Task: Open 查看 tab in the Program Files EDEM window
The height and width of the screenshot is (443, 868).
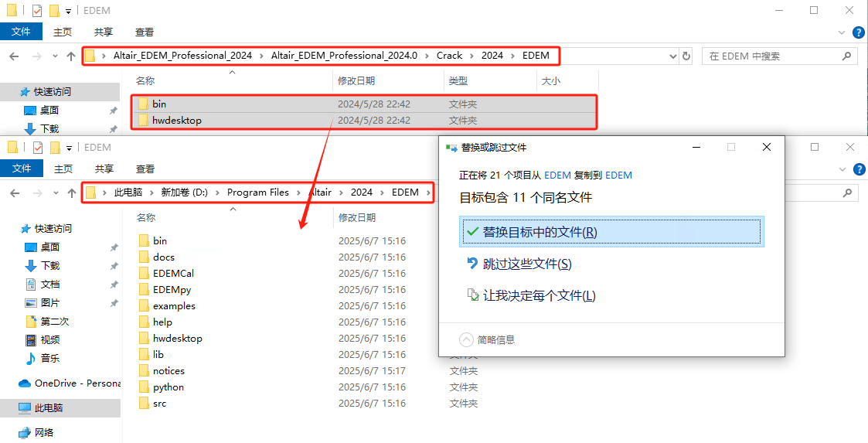Action: pyautogui.click(x=145, y=169)
